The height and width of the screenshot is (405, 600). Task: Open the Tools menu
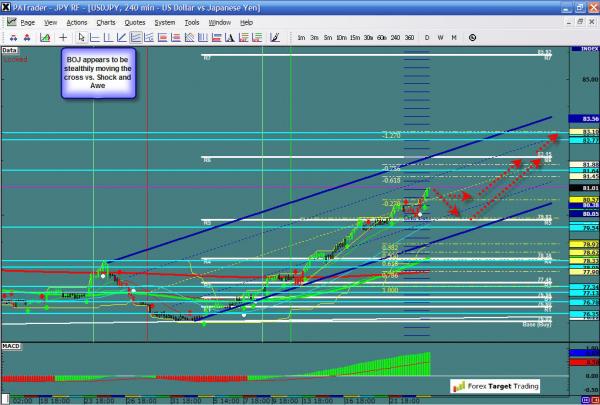pyautogui.click(x=192, y=23)
